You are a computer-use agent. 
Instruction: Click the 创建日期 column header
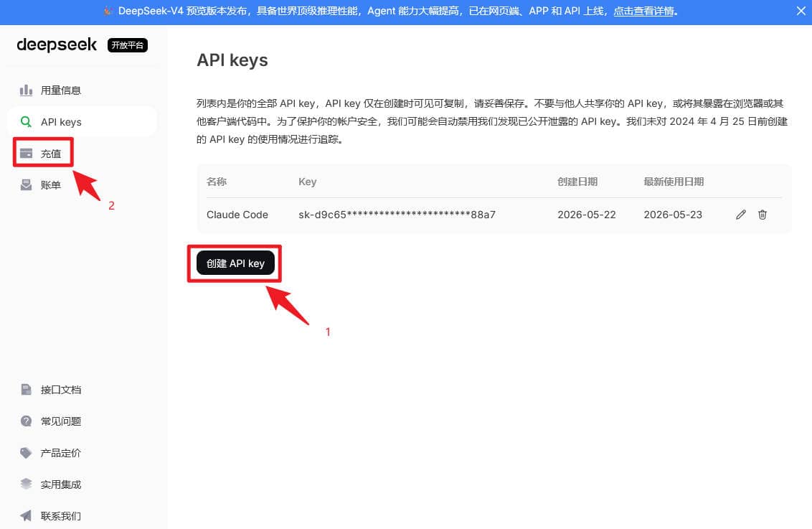[x=577, y=182]
